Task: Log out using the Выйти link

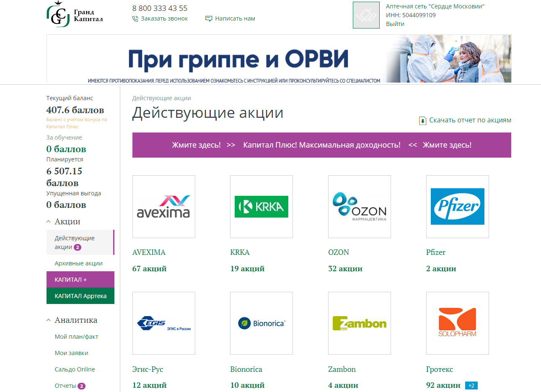Action: coord(395,24)
